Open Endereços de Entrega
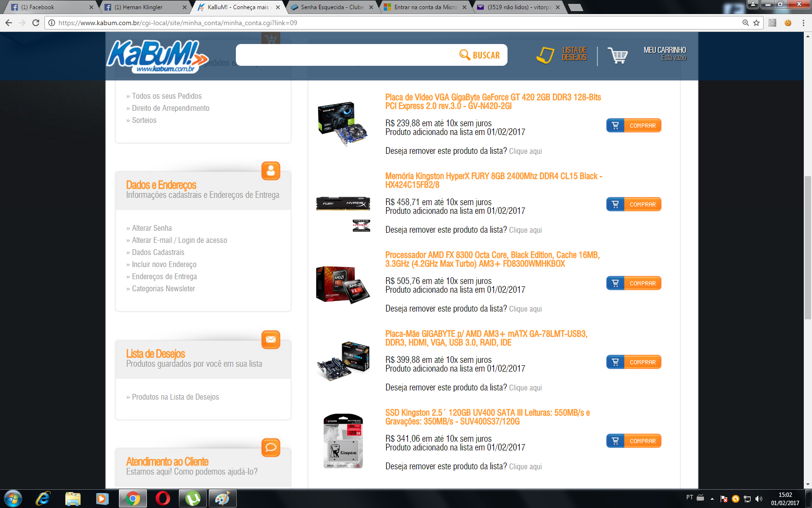 (164, 277)
